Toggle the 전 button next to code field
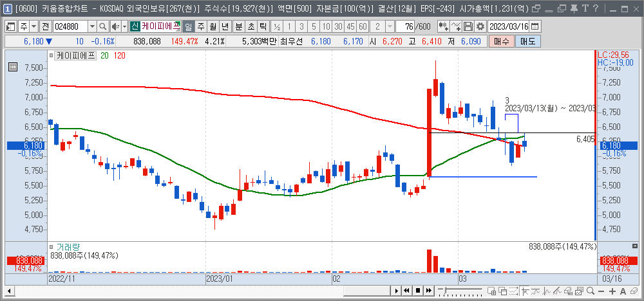 tap(45, 26)
